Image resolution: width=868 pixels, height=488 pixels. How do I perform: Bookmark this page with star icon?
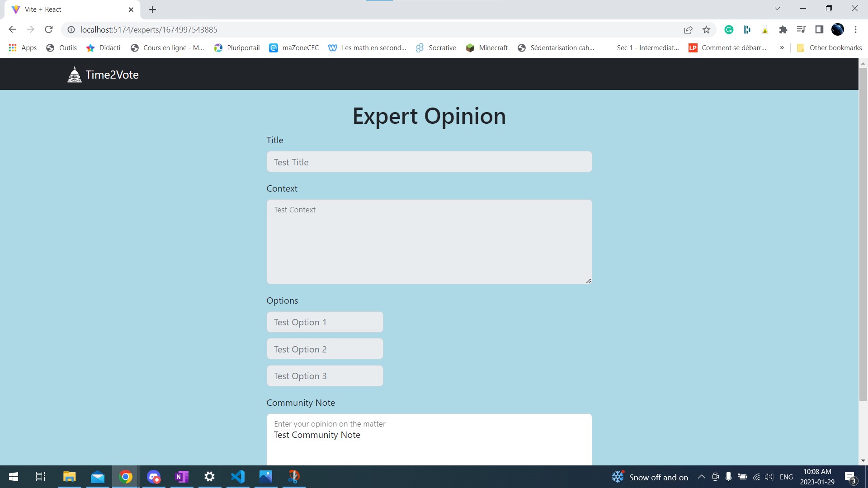point(706,30)
